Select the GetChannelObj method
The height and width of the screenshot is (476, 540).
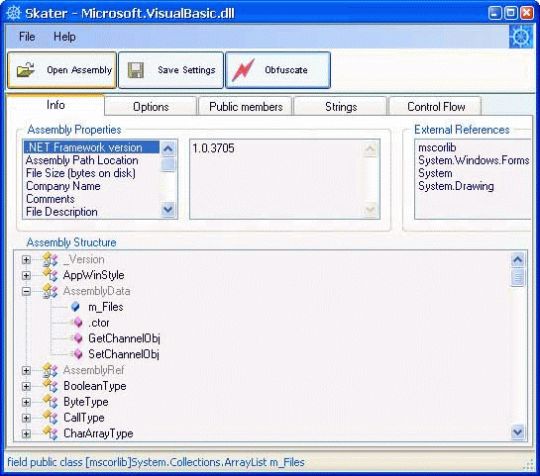pyautogui.click(x=124, y=338)
